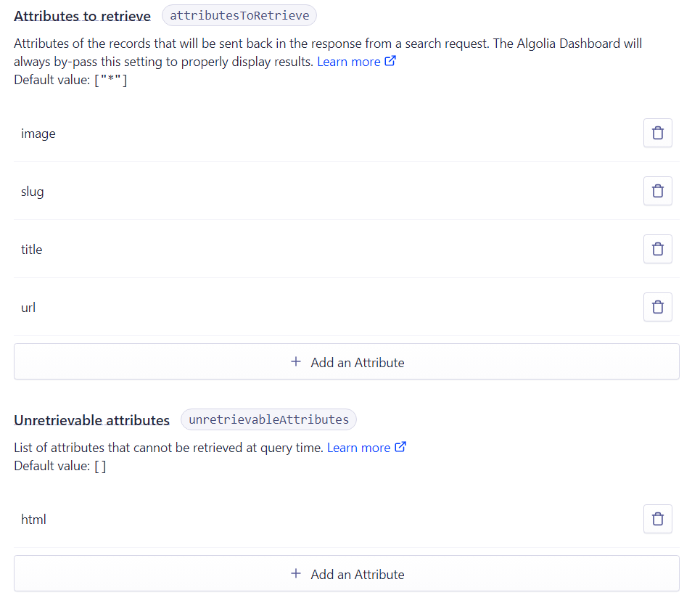Delete the url attribute using its trash icon
This screenshot has width=700, height=603.
pos(657,307)
